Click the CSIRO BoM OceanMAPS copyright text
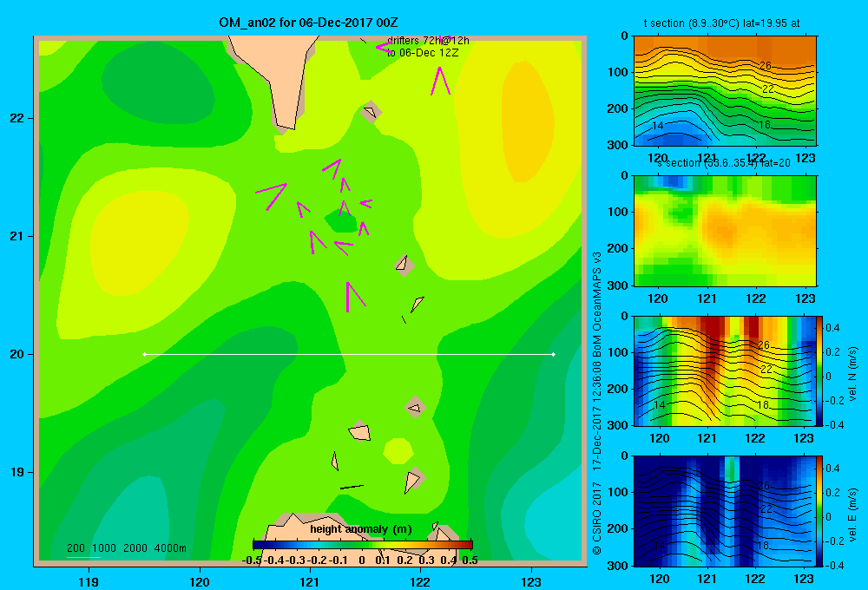This screenshot has height=590, width=868. click(x=597, y=403)
